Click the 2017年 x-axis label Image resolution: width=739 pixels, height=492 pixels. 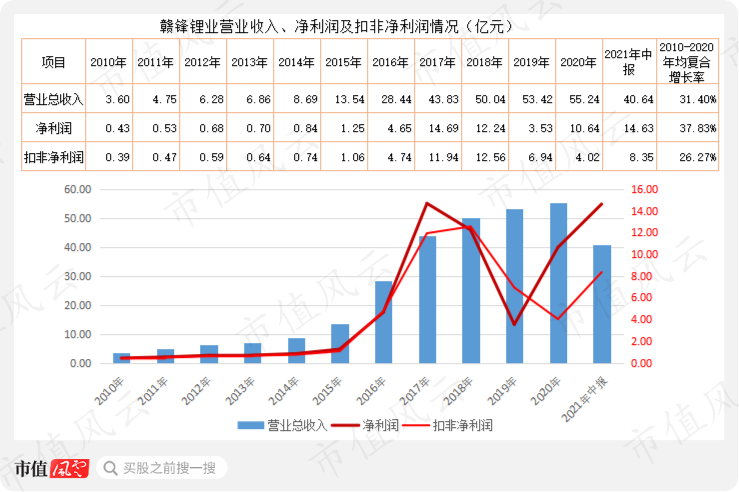pos(416,391)
